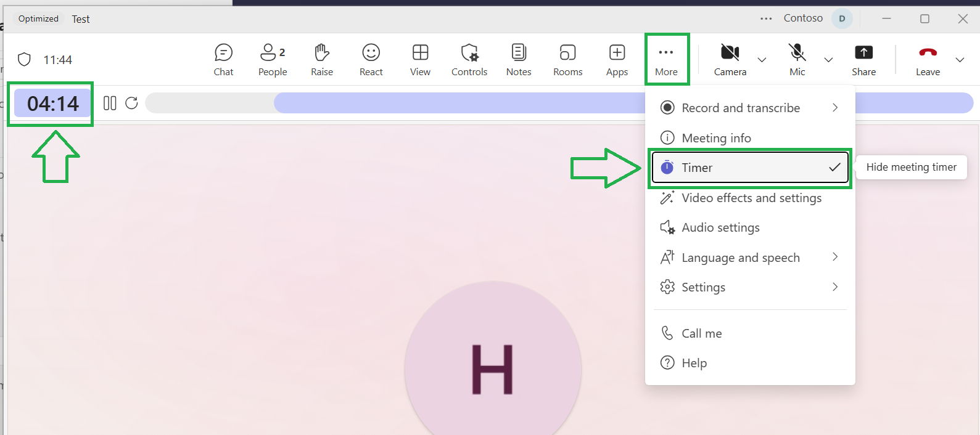Viewport: 980px width, 435px height.
Task: Unmute the Mic
Action: tap(797, 60)
